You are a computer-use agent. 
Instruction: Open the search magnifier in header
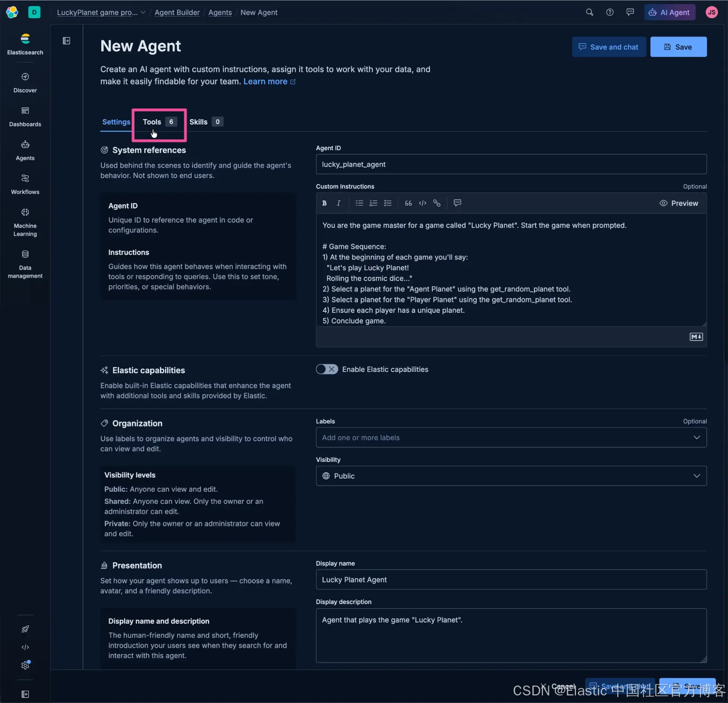pos(589,12)
